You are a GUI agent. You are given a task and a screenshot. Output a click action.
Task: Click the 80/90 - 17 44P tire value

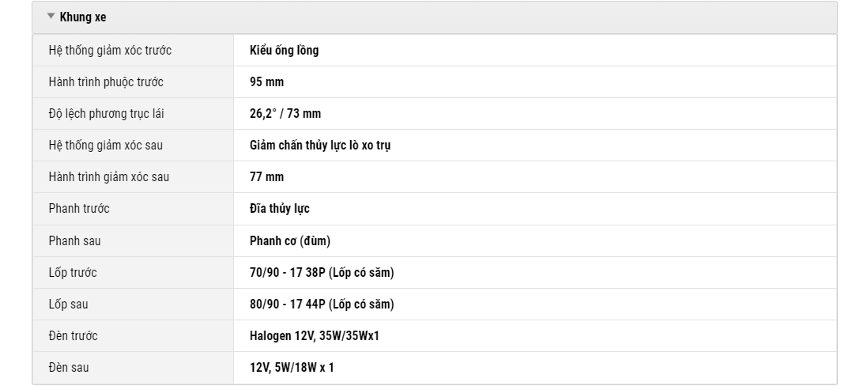322,304
